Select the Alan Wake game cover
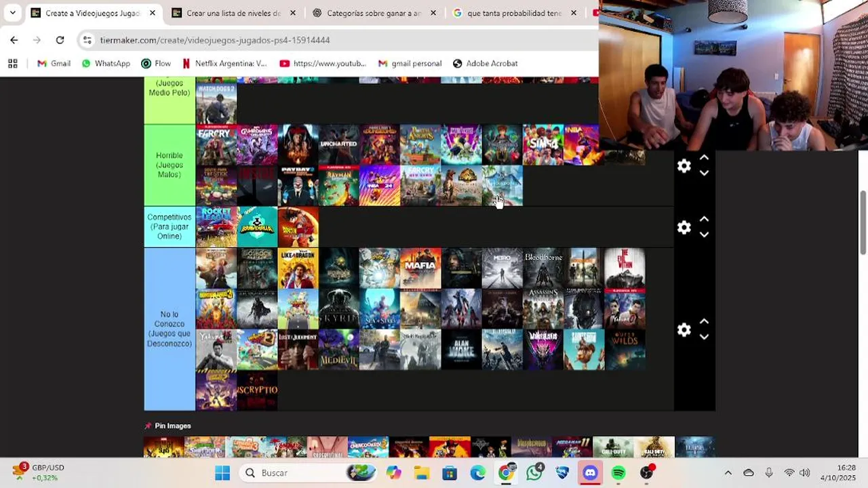The height and width of the screenshot is (488, 868). click(x=461, y=350)
